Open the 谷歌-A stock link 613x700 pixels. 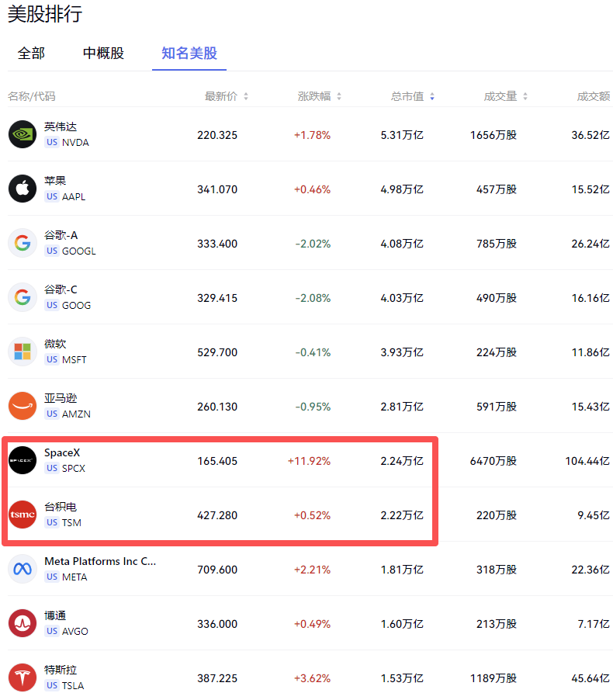click(x=61, y=235)
